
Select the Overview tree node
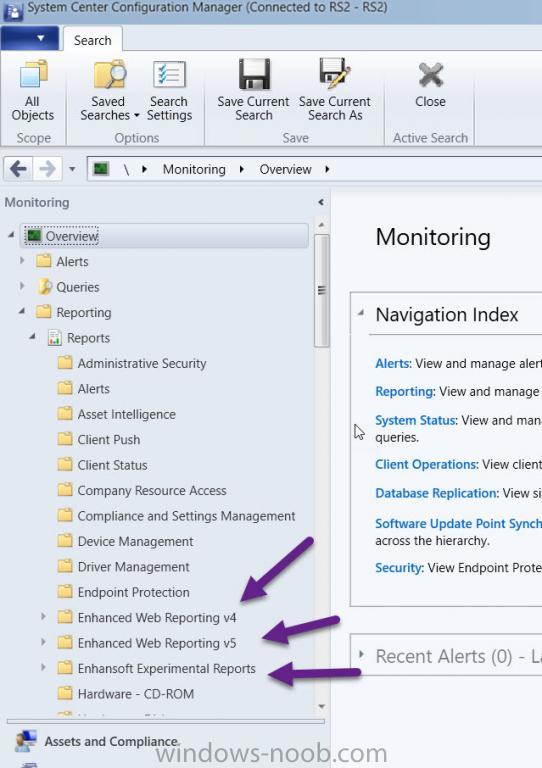[x=164, y=236]
